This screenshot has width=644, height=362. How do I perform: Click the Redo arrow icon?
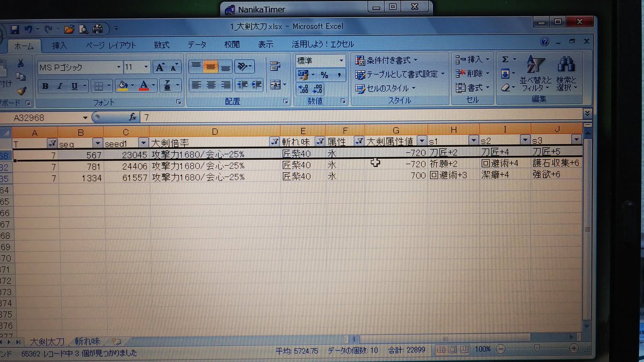[x=48, y=28]
